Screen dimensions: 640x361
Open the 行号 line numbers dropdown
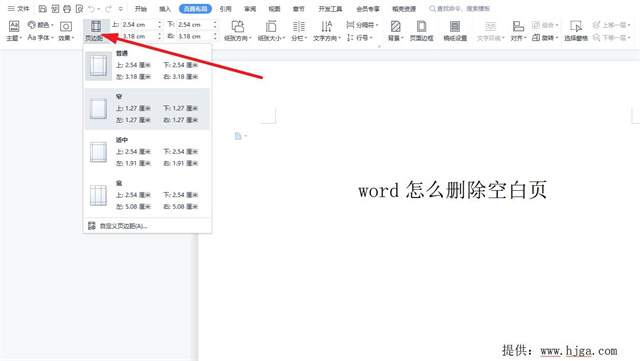tap(359, 38)
